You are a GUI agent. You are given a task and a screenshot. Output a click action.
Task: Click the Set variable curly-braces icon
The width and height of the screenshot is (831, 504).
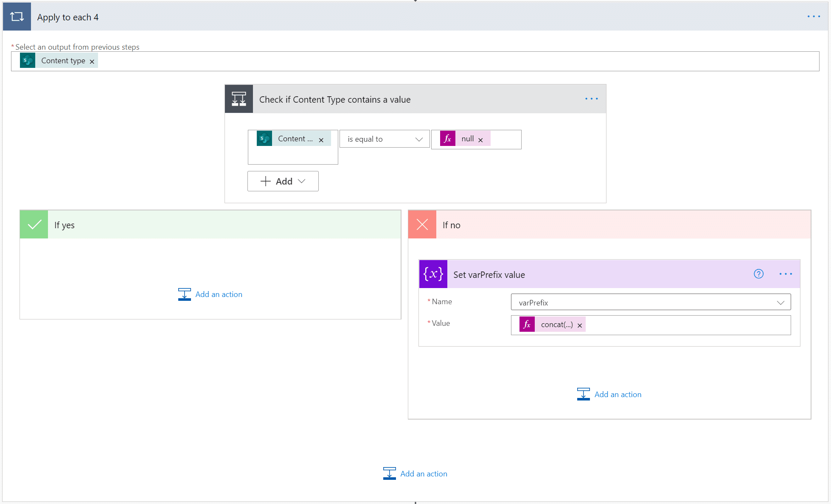point(433,274)
